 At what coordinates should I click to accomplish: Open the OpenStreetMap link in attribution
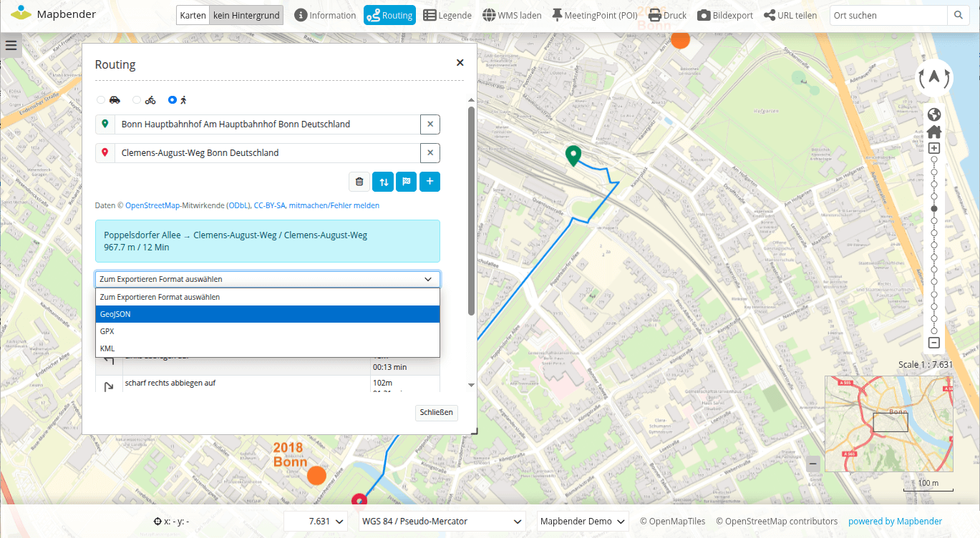click(x=153, y=205)
